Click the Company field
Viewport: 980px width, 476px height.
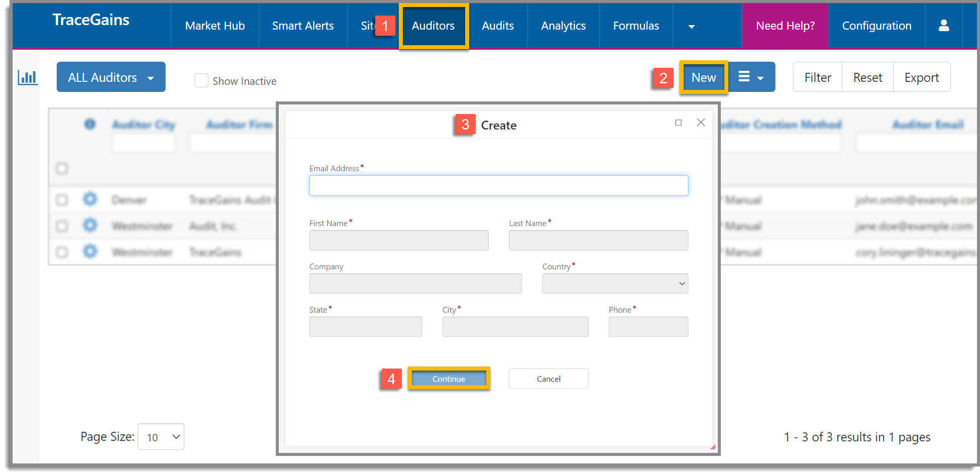coord(415,283)
